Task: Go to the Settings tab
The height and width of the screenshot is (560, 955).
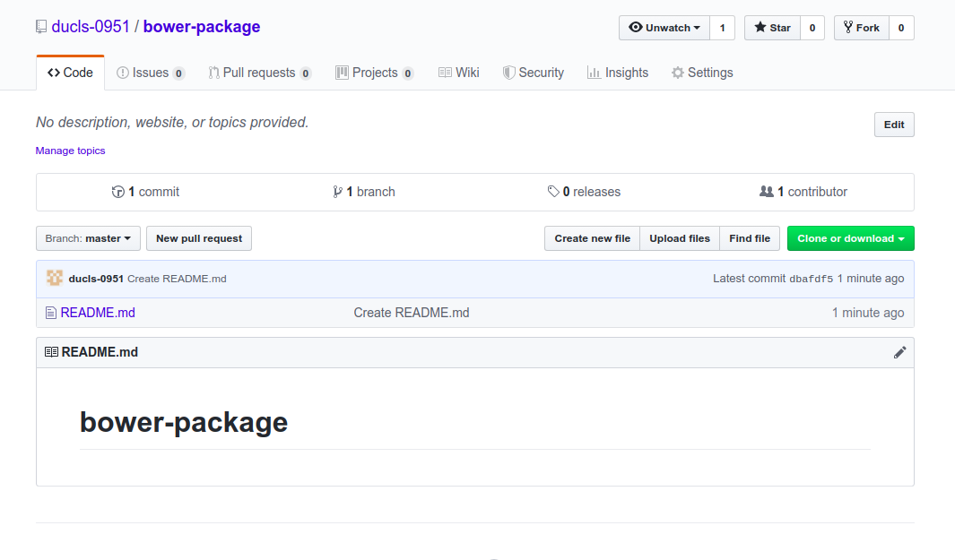Action: (702, 73)
